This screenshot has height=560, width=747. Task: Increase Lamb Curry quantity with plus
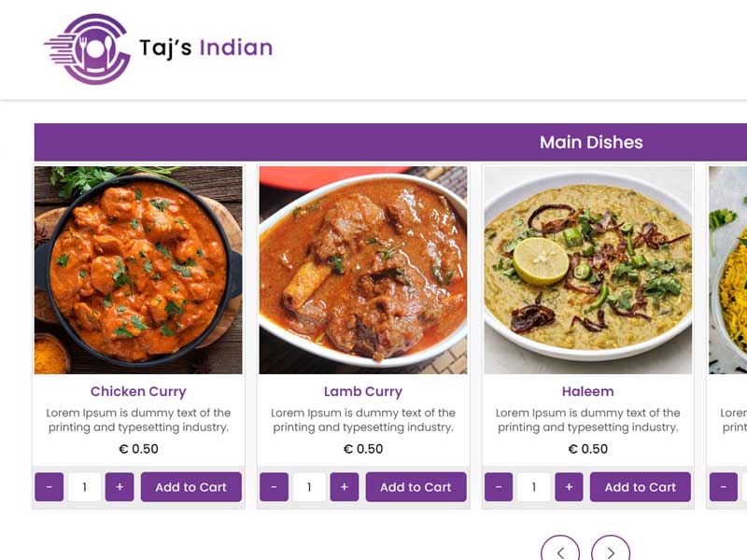coord(345,486)
